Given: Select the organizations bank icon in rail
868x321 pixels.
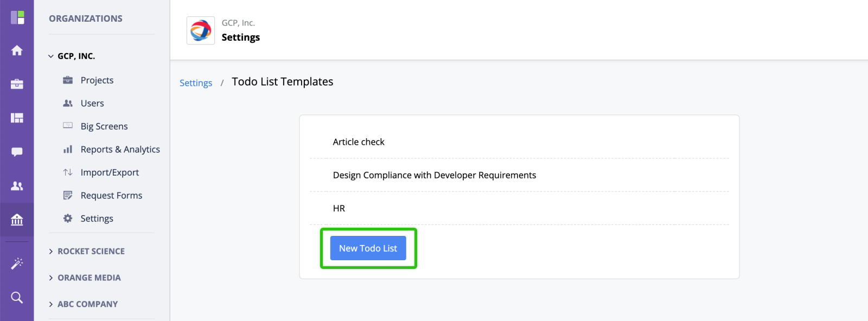Looking at the screenshot, I should (x=17, y=220).
